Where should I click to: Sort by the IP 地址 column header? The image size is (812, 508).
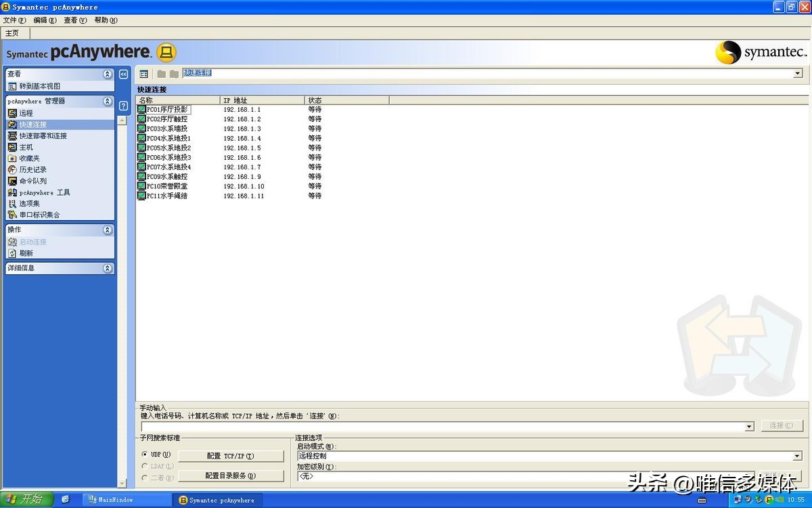263,100
